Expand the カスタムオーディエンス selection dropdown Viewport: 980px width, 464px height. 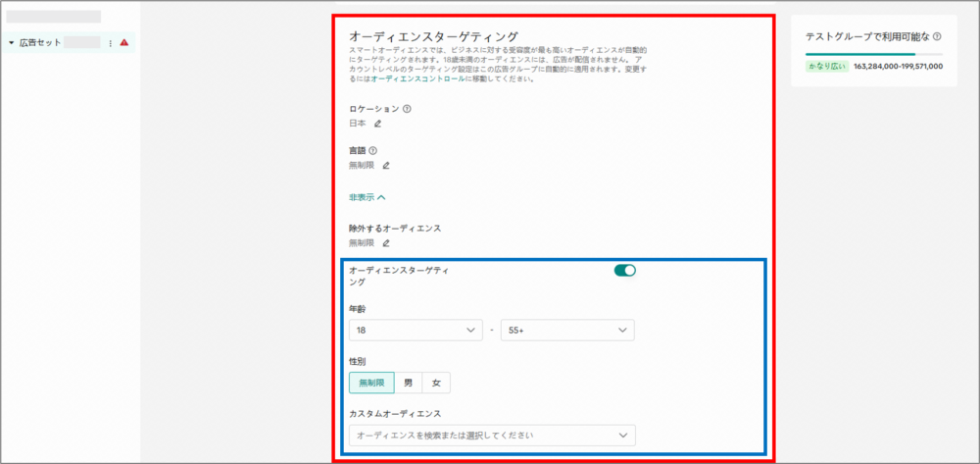pyautogui.click(x=491, y=435)
